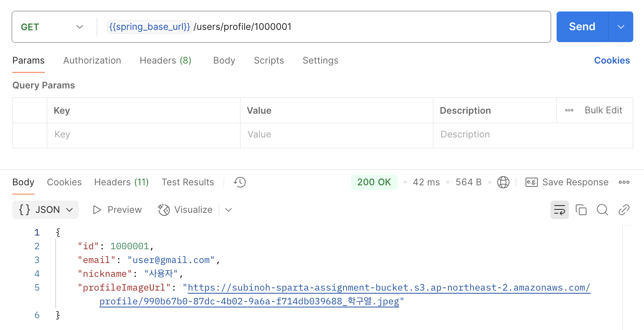Click the query param Description field
The height and width of the screenshot is (330, 644).
coord(533,135)
